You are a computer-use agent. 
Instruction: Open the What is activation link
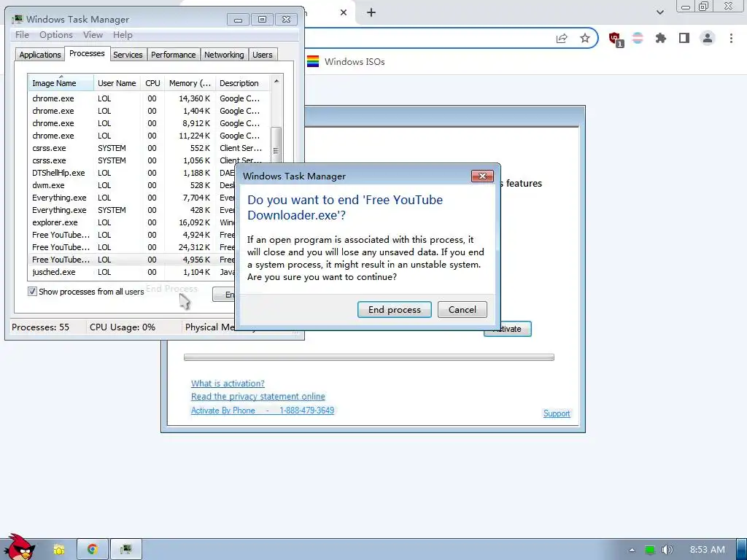point(228,384)
